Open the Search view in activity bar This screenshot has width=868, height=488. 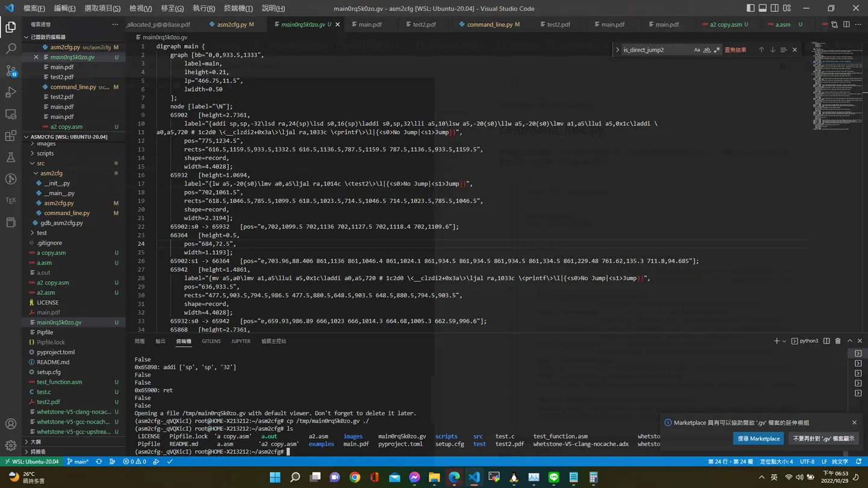11,49
